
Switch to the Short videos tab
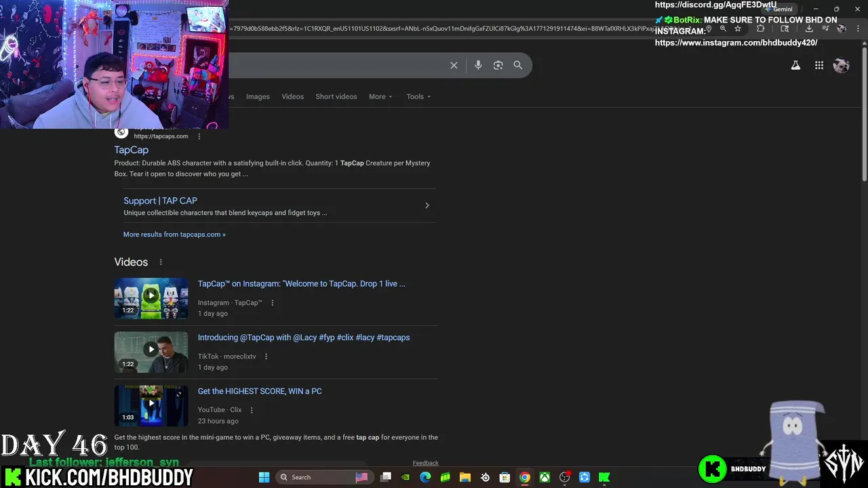point(336,96)
